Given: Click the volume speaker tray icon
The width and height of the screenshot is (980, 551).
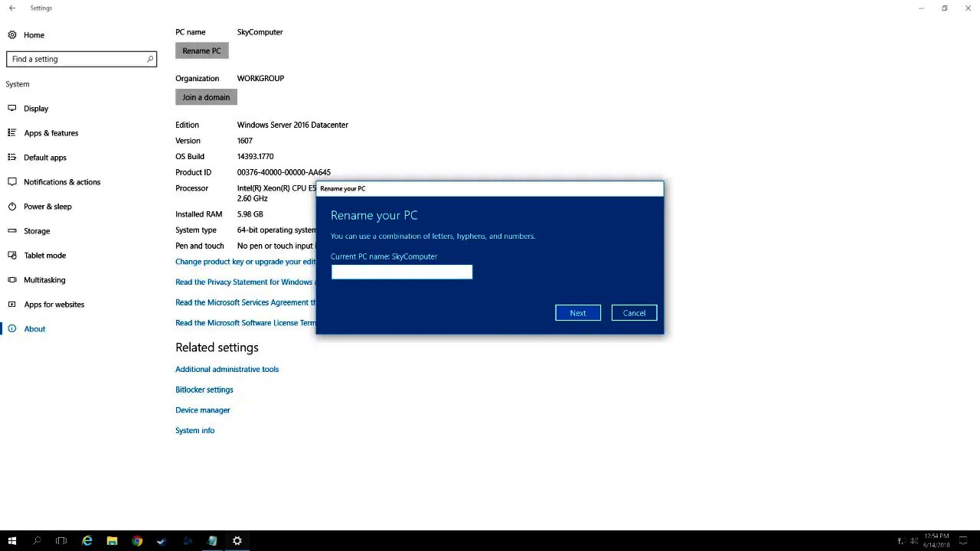Looking at the screenshot, I should click(x=913, y=541).
